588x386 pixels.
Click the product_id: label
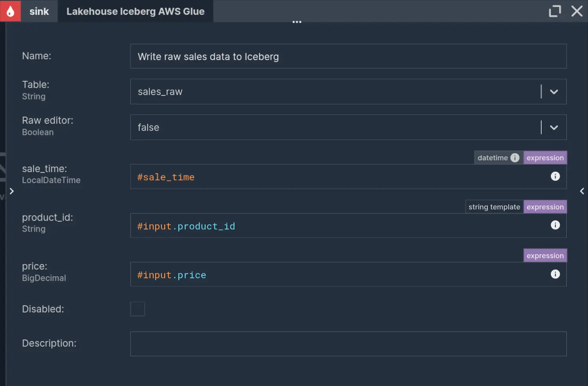tap(48, 217)
